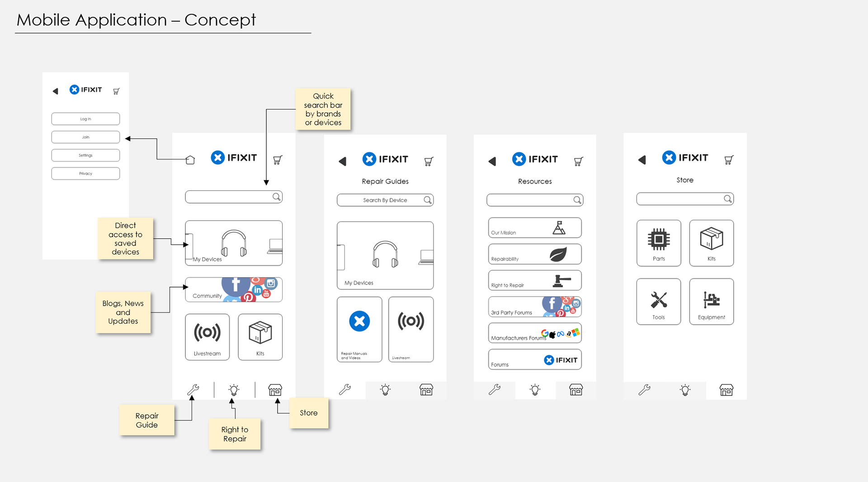868x482 pixels.
Task: Click the iFixit logo on the home screen
Action: click(234, 157)
